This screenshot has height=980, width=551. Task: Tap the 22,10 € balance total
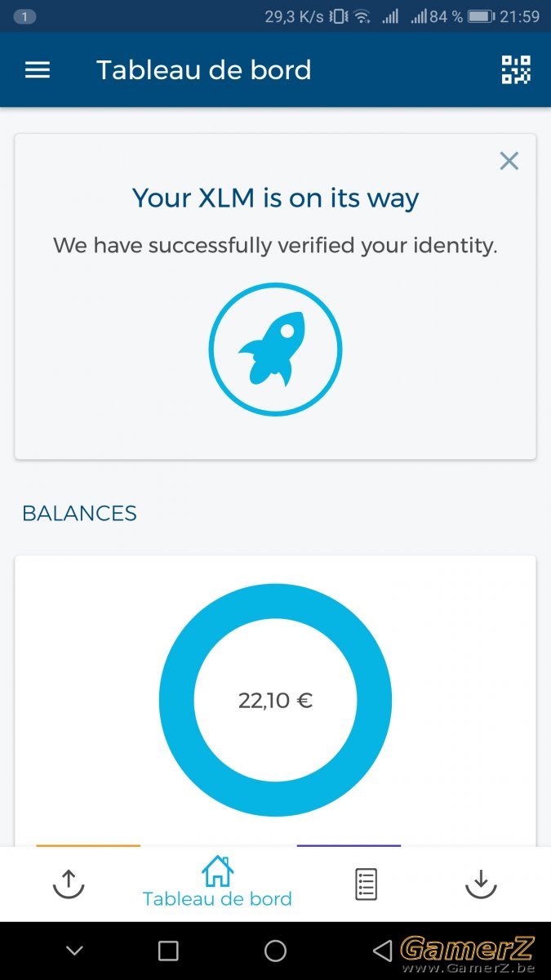click(275, 701)
